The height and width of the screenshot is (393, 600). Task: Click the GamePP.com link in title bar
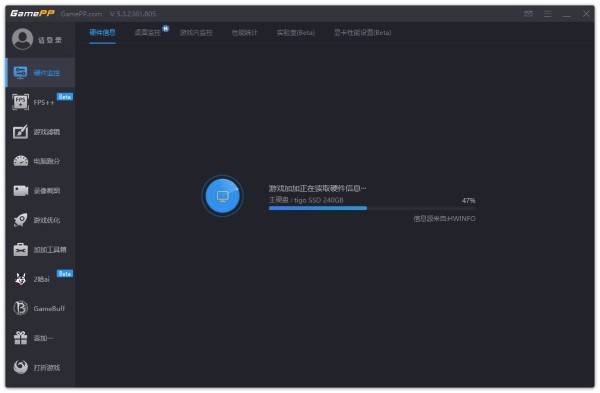81,14
